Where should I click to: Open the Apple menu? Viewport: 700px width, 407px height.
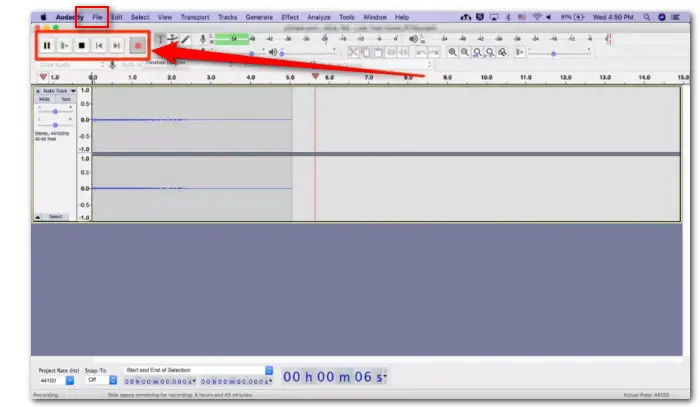43,17
